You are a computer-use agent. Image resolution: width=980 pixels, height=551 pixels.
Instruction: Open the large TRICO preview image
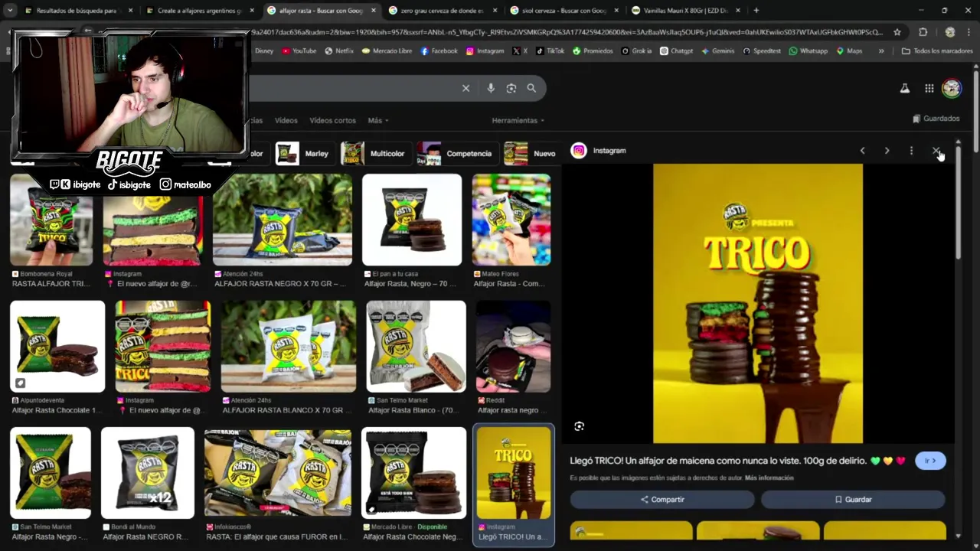tap(758, 304)
